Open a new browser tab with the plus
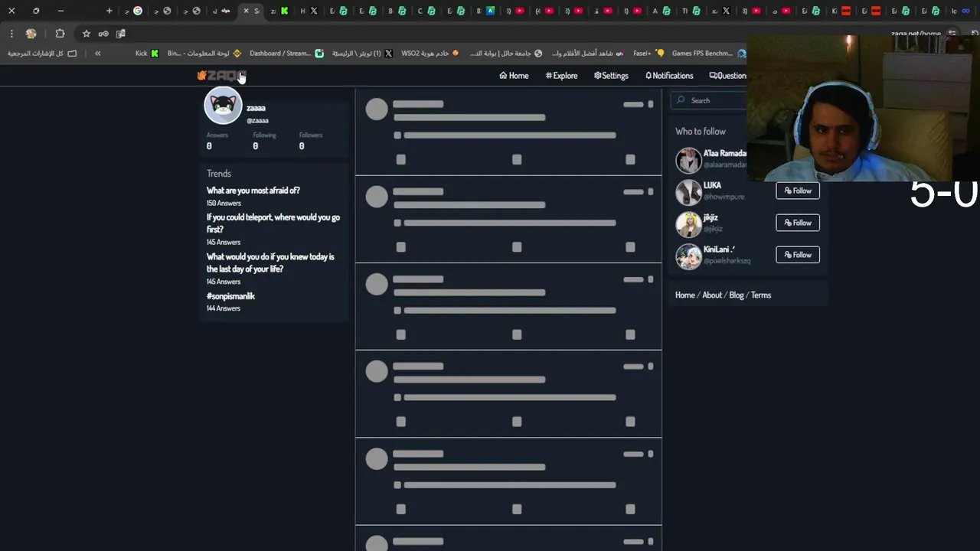The image size is (980, 551). tap(109, 11)
